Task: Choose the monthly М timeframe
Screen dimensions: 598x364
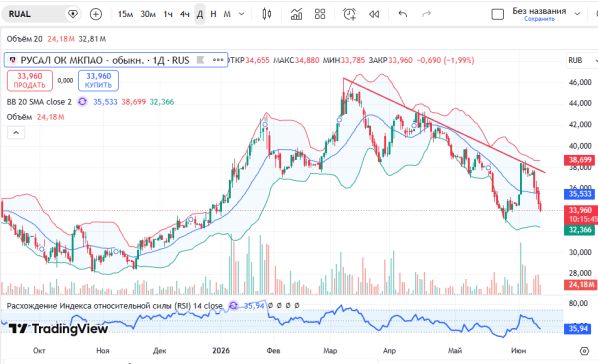Action: click(x=227, y=14)
